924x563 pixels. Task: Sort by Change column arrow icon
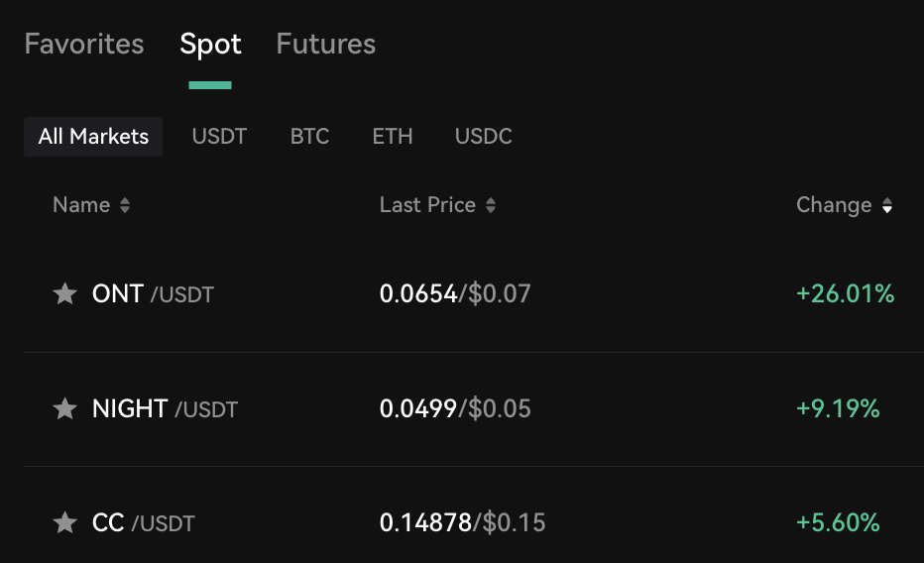click(x=887, y=206)
